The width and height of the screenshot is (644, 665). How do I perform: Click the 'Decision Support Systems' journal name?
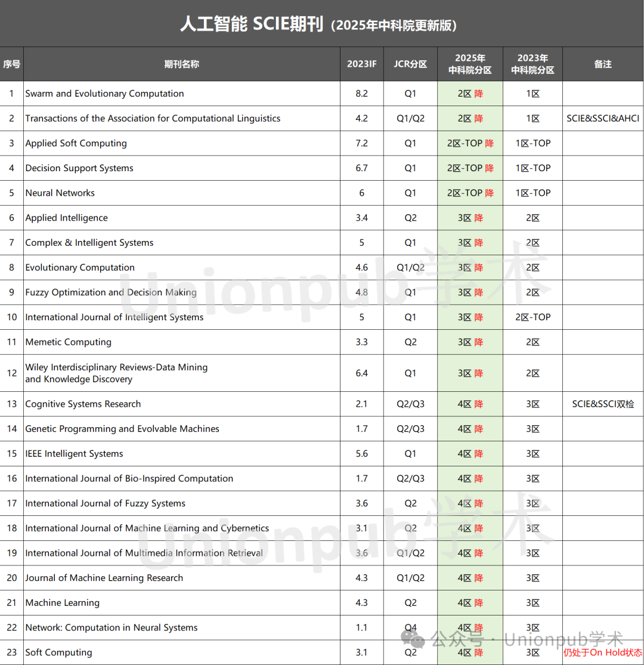click(79, 168)
